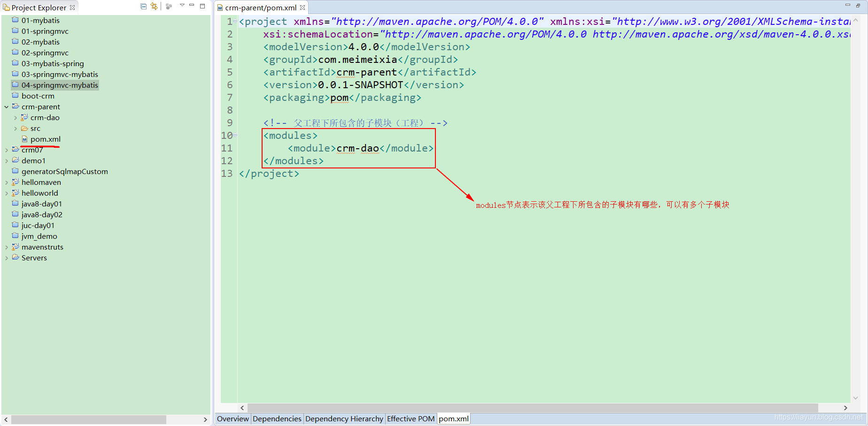The image size is (868, 426).
Task: Click the Collapse All icon in Project Explorer
Action: coord(144,6)
